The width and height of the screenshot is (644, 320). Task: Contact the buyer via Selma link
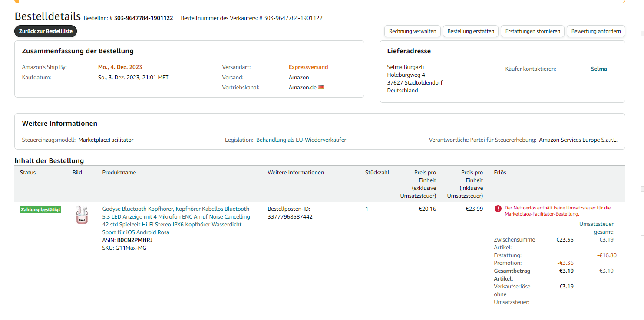point(599,69)
